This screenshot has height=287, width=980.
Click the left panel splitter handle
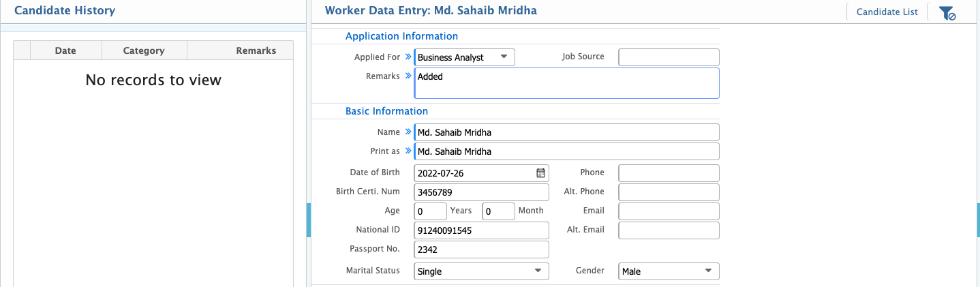coord(309,220)
